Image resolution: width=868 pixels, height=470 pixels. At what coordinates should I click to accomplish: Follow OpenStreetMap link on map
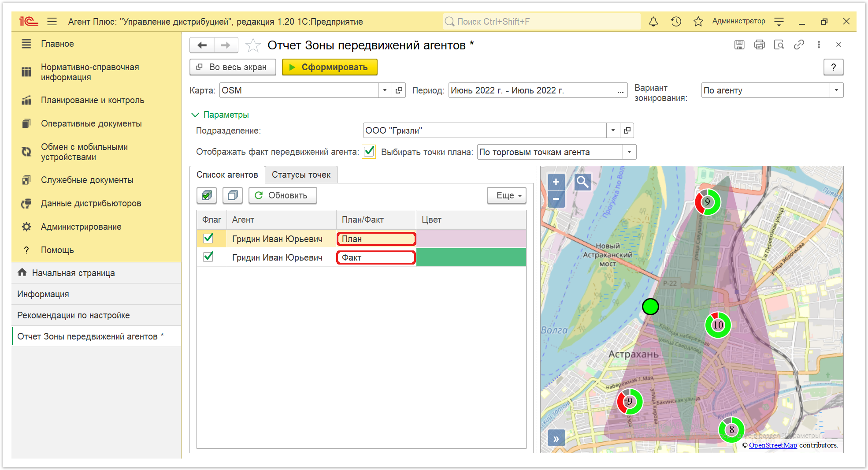click(773, 445)
